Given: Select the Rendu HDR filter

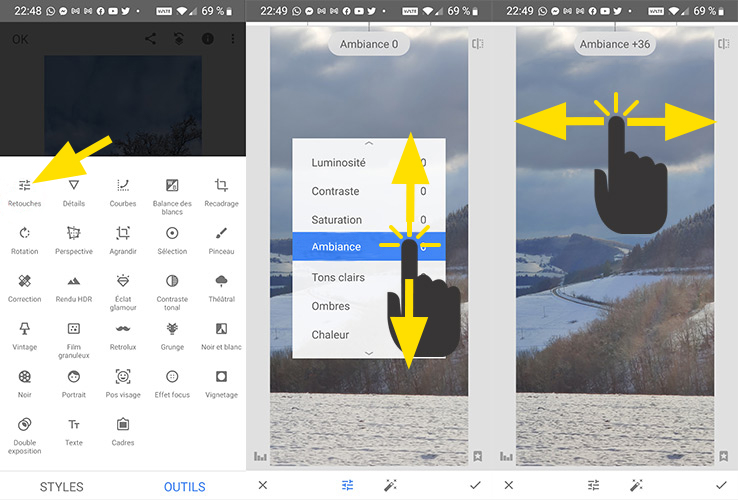Looking at the screenshot, I should [74, 289].
